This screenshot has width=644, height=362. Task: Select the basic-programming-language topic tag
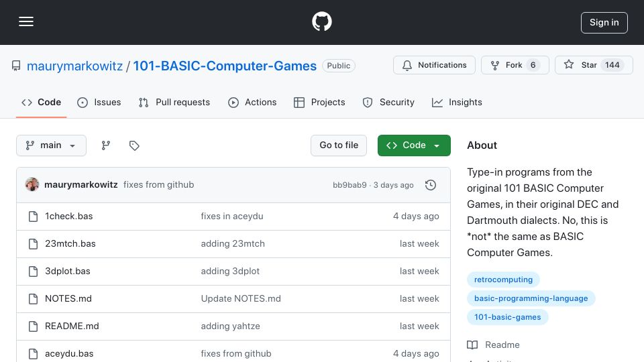(531, 298)
